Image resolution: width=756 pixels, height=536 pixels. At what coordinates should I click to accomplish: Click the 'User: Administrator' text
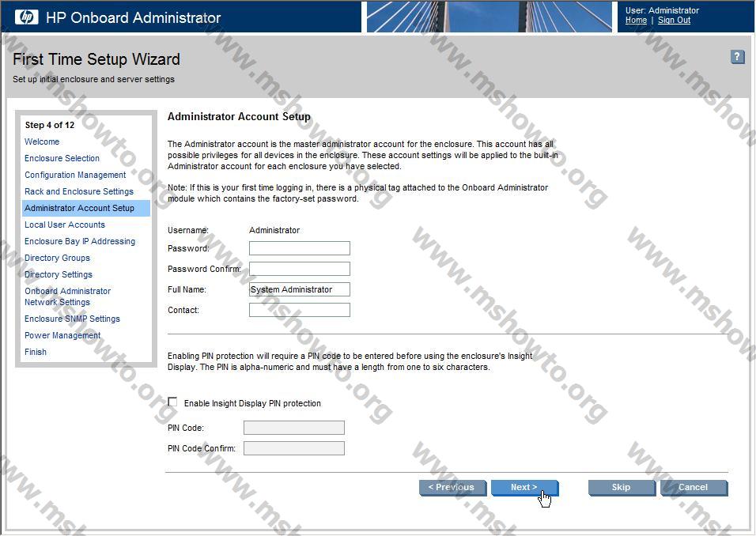pyautogui.click(x=662, y=10)
